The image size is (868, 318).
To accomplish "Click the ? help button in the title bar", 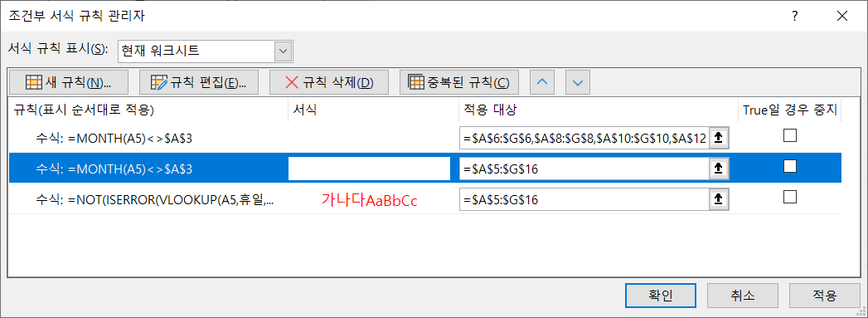I will (795, 16).
